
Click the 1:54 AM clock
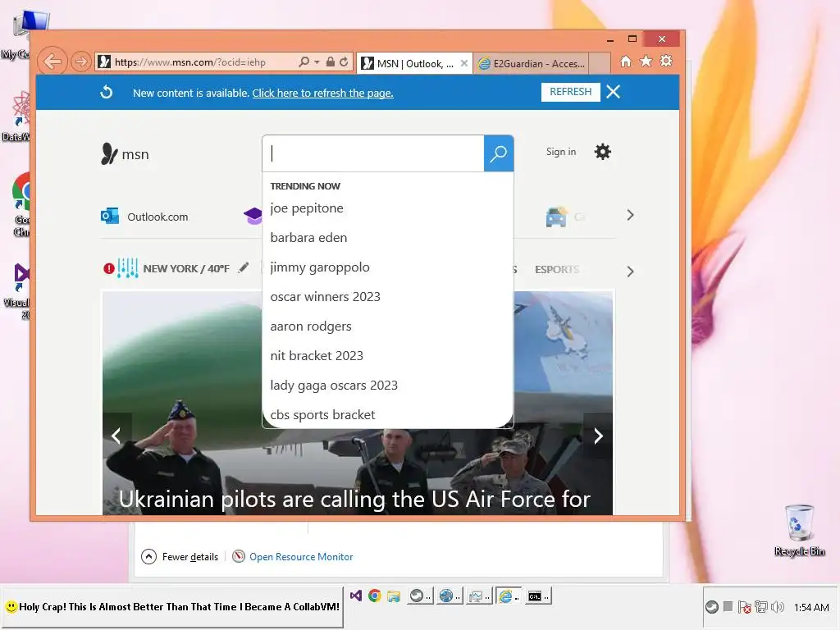[811, 607]
